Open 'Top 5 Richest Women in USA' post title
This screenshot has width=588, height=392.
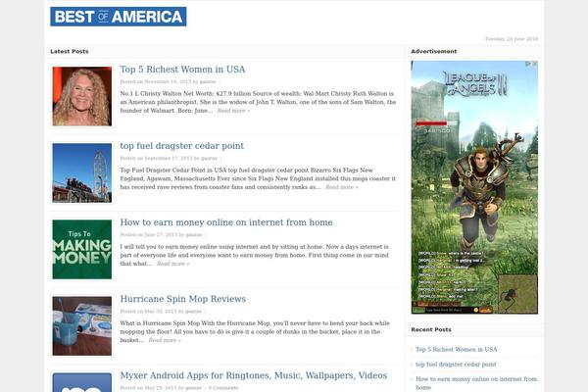pos(182,70)
